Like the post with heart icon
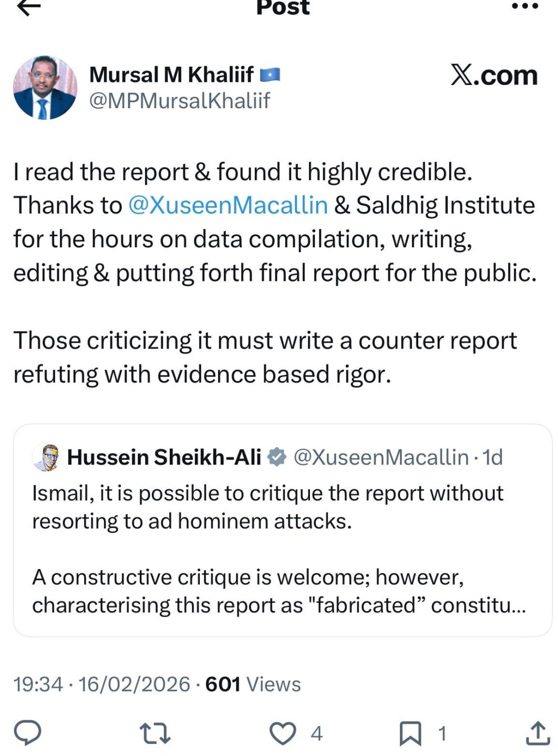Screen dimensions: 558x756 click(283, 733)
